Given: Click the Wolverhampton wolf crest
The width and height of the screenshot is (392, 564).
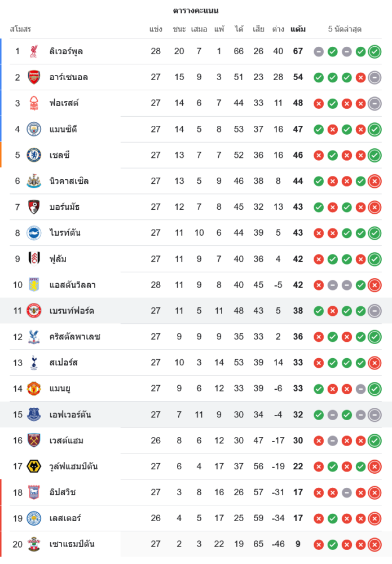Looking at the screenshot, I should click(34, 466).
